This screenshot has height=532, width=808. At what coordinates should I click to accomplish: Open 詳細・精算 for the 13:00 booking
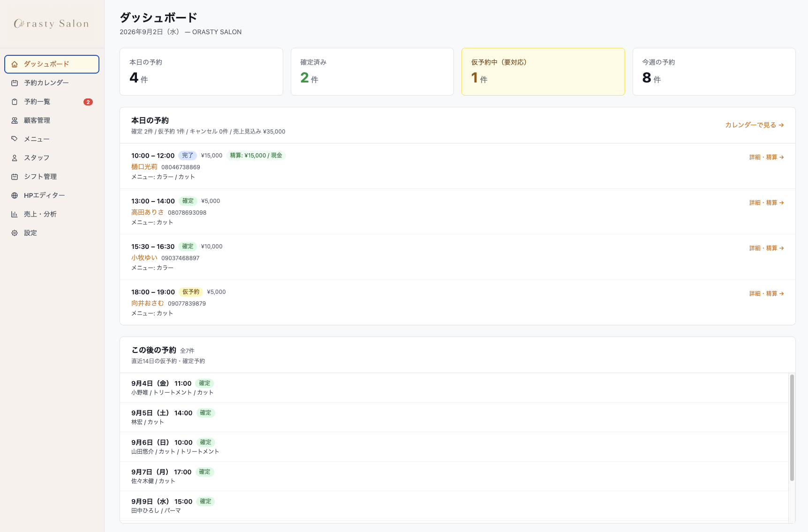pos(766,202)
